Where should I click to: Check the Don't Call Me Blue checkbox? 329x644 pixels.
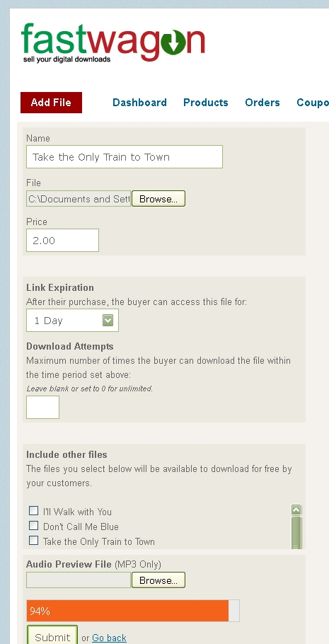(x=34, y=525)
